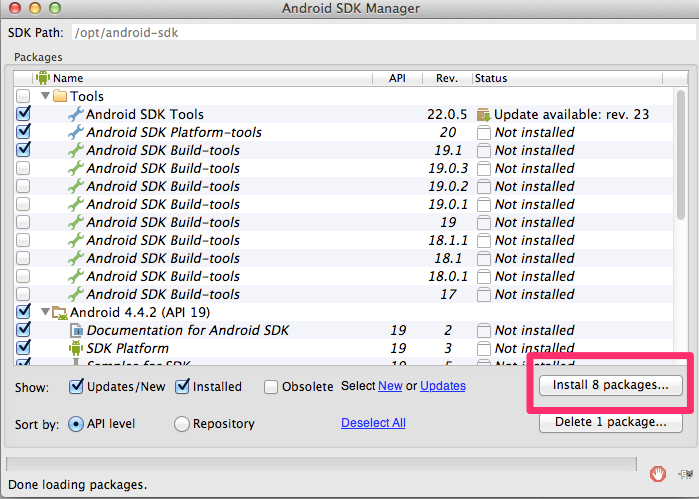This screenshot has width=699, height=499.
Task: Click the green wrench icon for Build-tools 19.1
Action: pos(76,150)
